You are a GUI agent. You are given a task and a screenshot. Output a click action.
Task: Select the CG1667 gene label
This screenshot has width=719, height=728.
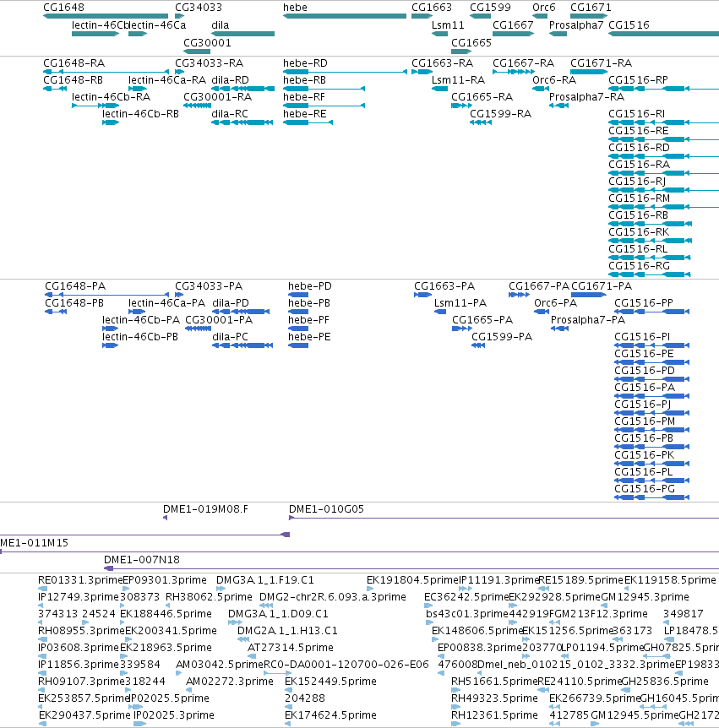513,25
